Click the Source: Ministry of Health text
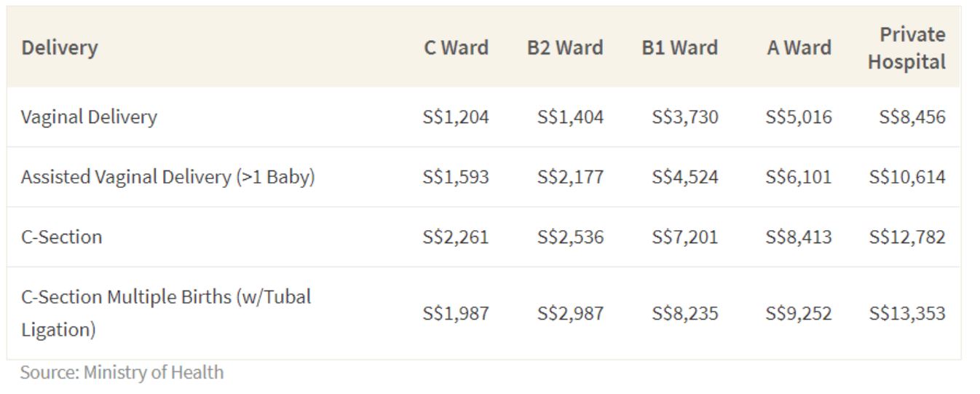Screen dimensions: 980x394 click(x=122, y=373)
